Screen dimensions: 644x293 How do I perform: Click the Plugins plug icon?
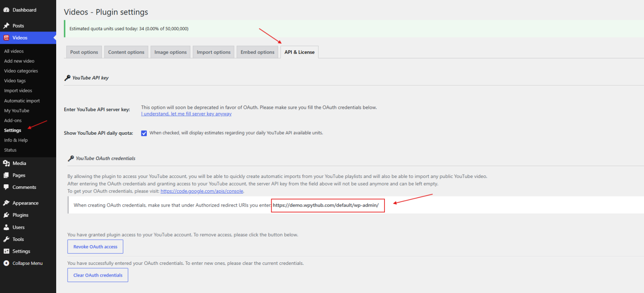pyautogui.click(x=6, y=215)
